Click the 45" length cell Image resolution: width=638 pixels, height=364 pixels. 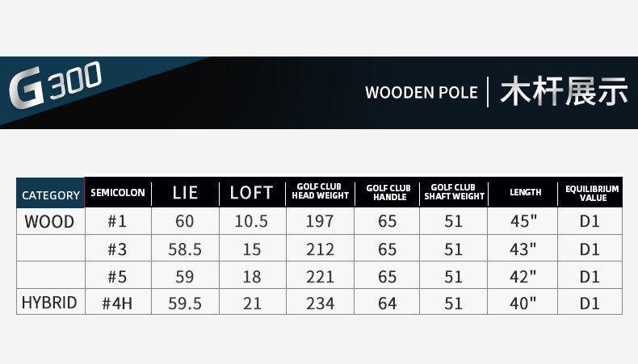click(523, 221)
